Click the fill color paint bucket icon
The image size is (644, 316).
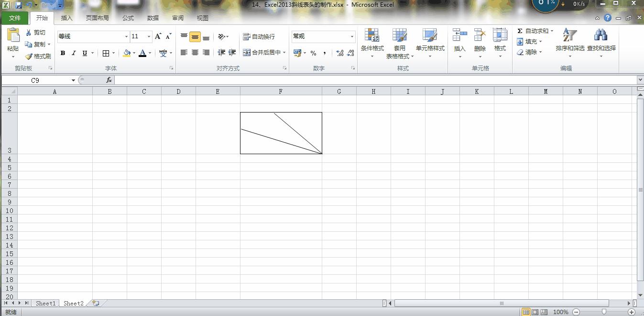(x=127, y=53)
